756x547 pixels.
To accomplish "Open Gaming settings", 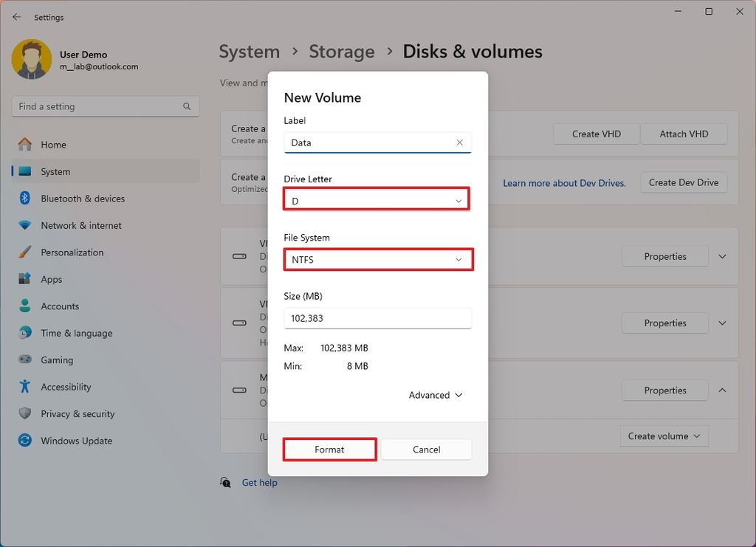I will (x=55, y=359).
